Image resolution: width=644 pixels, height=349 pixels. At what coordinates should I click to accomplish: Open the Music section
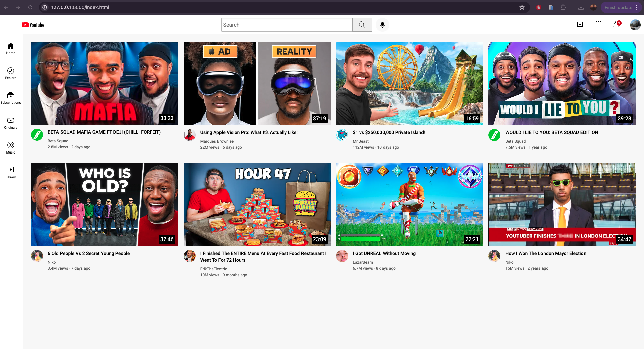[x=10, y=147]
